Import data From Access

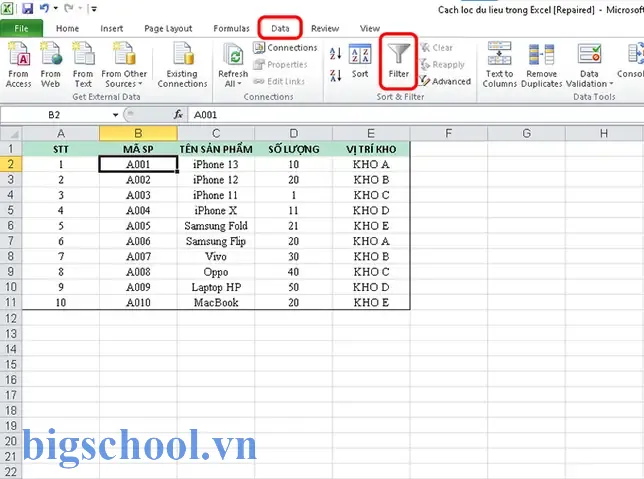click(x=18, y=65)
